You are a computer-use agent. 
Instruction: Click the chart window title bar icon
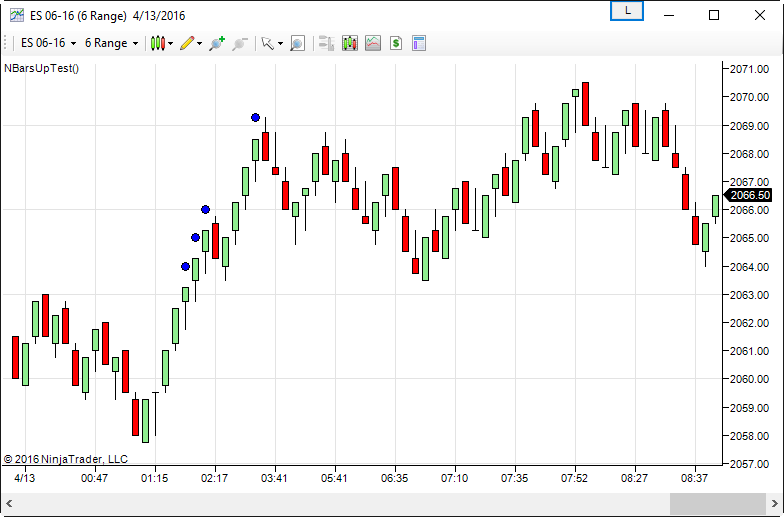(x=16, y=16)
